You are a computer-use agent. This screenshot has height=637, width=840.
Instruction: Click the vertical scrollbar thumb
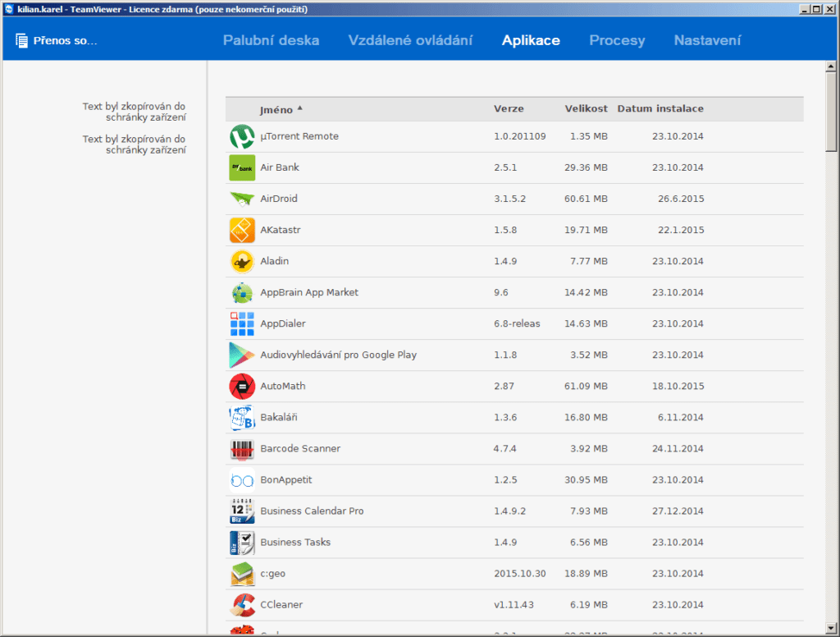coord(831,112)
